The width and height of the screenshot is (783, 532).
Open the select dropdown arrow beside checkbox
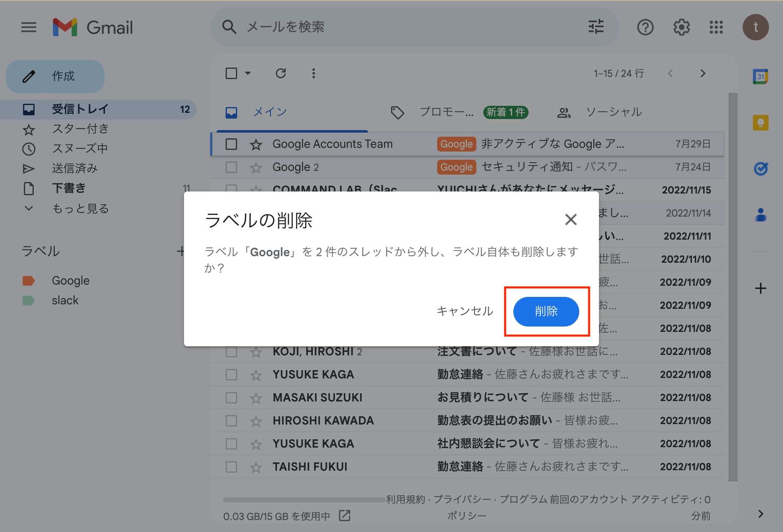(x=248, y=73)
